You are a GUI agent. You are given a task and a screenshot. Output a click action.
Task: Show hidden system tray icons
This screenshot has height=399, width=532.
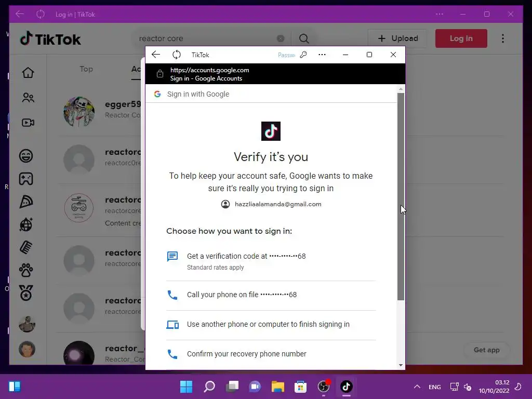[417, 387]
